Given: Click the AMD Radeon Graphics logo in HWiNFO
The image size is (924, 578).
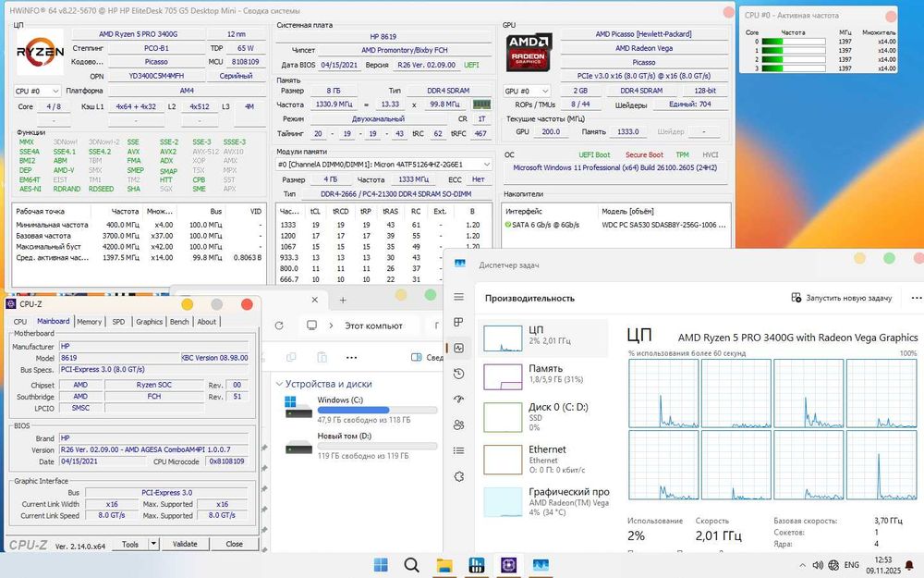Looking at the screenshot, I should (x=529, y=52).
